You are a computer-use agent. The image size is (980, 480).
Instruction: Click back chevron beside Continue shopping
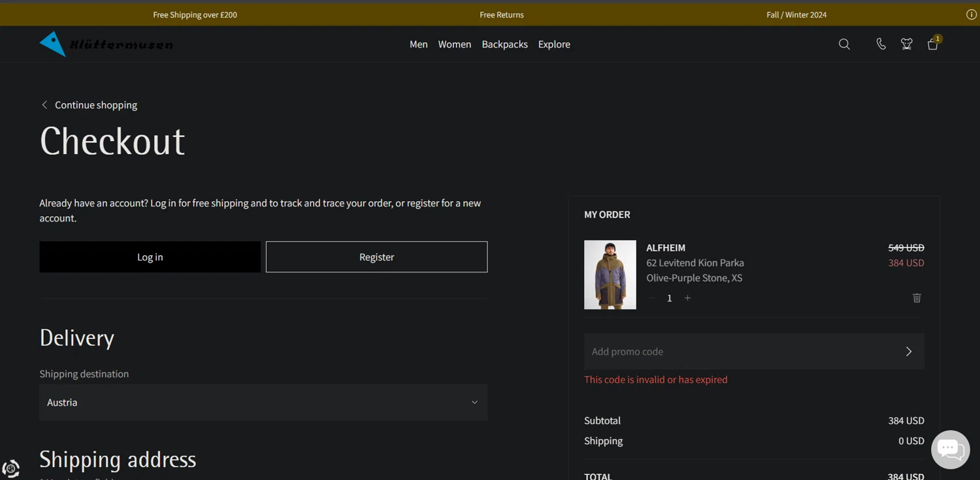point(44,104)
